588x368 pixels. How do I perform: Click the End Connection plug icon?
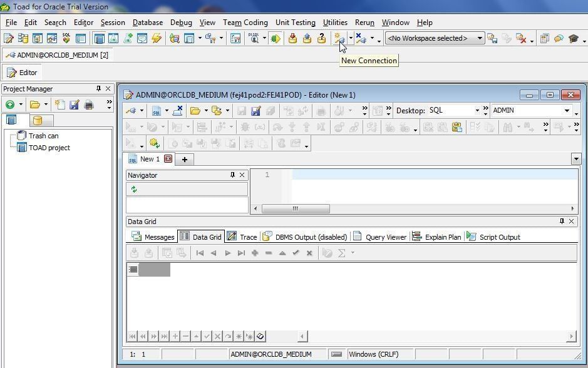[x=361, y=38]
